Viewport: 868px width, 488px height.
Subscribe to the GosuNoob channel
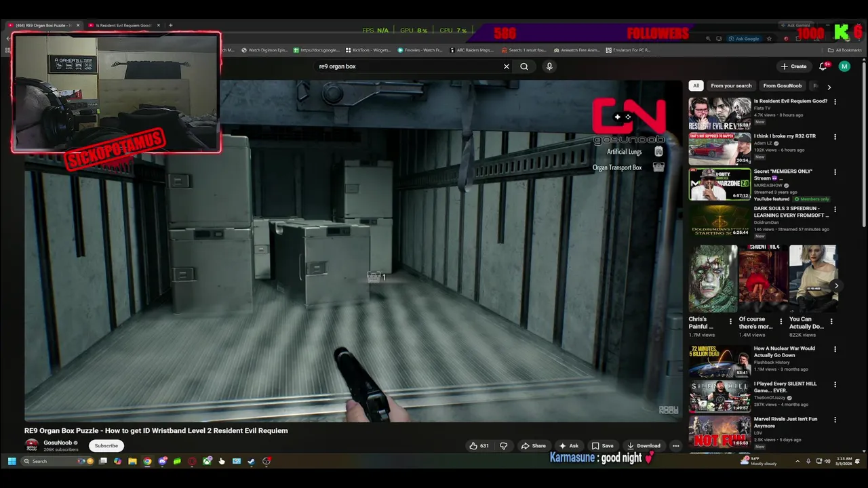click(x=106, y=446)
